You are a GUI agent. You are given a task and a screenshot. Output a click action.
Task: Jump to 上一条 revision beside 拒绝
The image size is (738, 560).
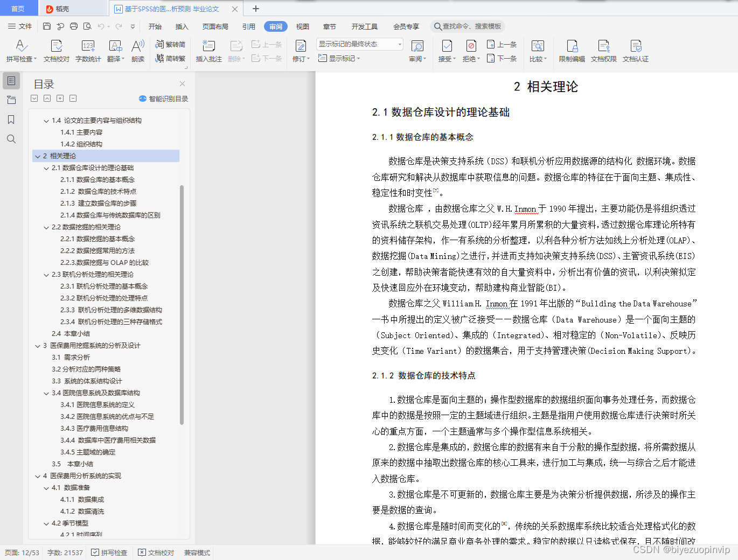coord(502,45)
